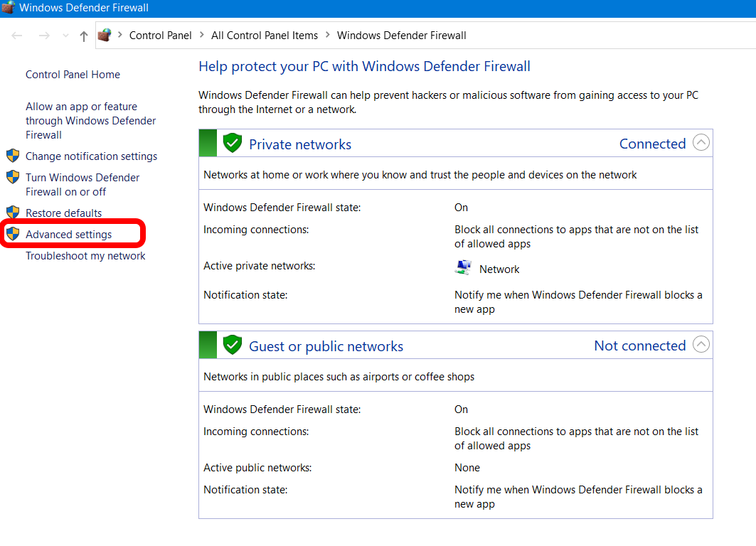The image size is (756, 546).
Task: Collapse the Guest or public networks section
Action: 701,345
